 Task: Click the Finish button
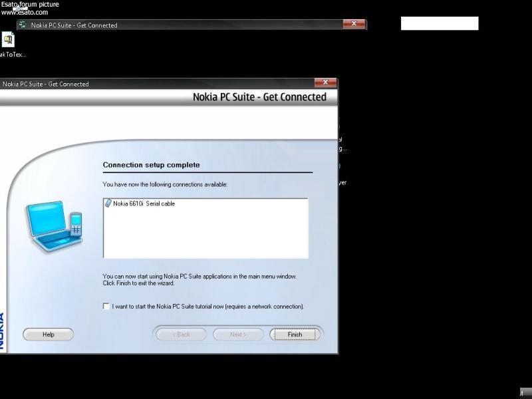tap(295, 334)
